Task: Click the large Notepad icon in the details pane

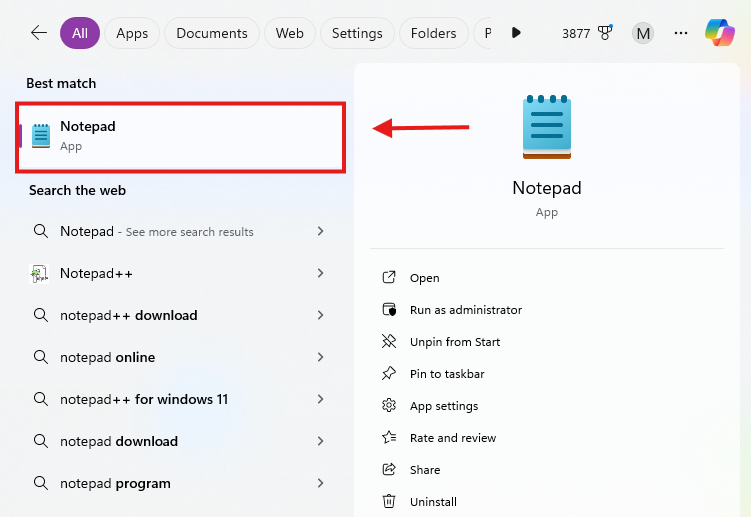Action: point(546,127)
